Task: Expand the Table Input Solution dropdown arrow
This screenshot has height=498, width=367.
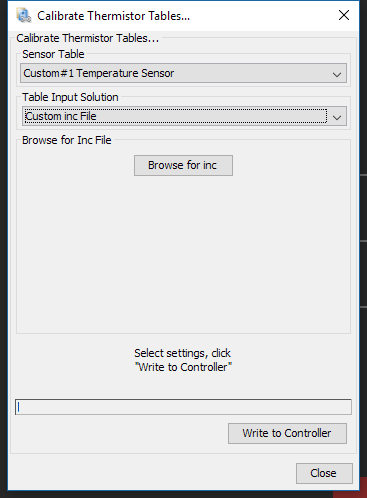Action: point(337,117)
